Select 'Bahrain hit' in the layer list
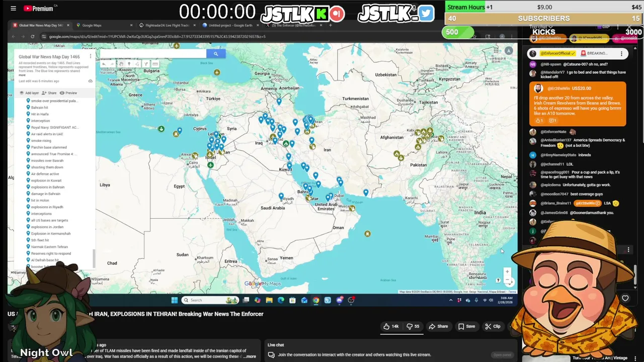This screenshot has height=362, width=644. (x=40, y=108)
